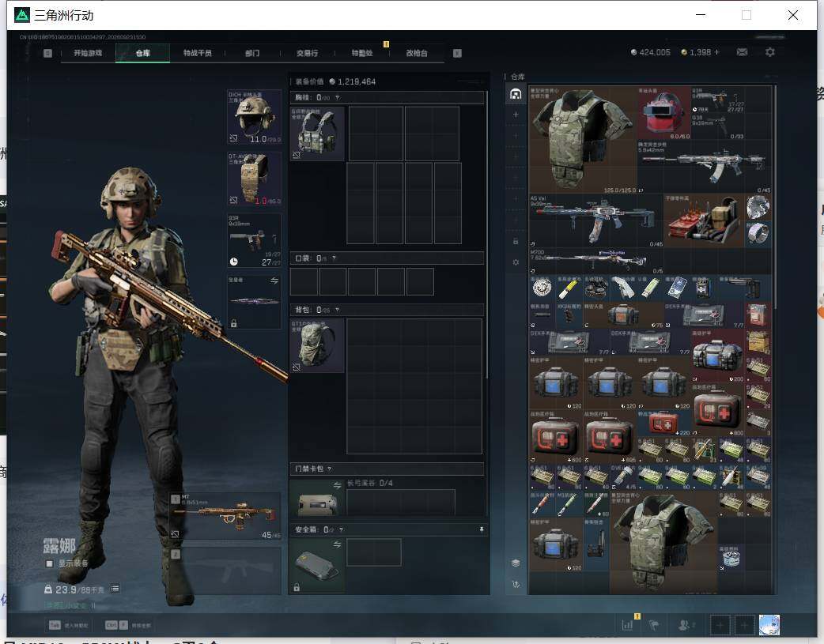824x644 pixels.
Task: Open the 部门 tab
Action: tap(252, 53)
